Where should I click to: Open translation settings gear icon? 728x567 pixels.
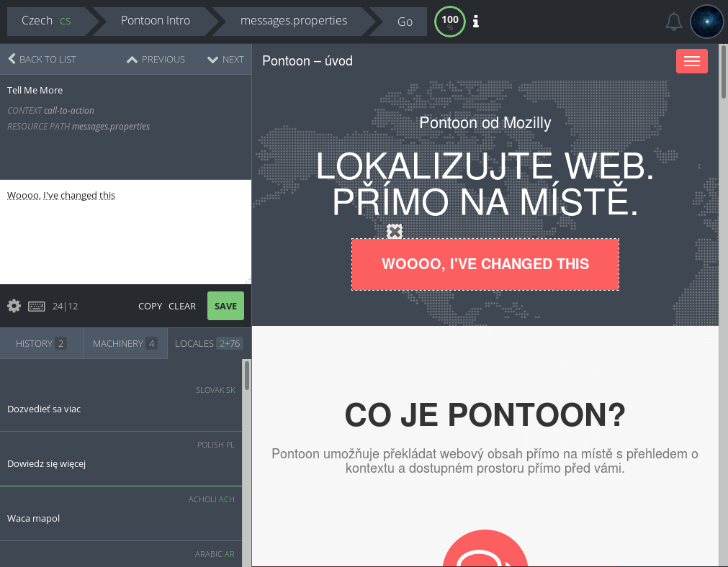coord(14,306)
